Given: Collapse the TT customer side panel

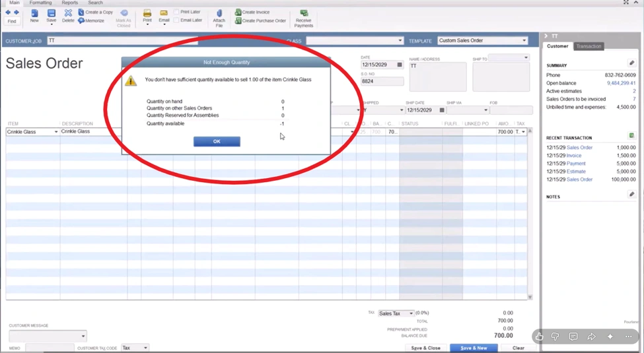Looking at the screenshot, I should pos(546,36).
